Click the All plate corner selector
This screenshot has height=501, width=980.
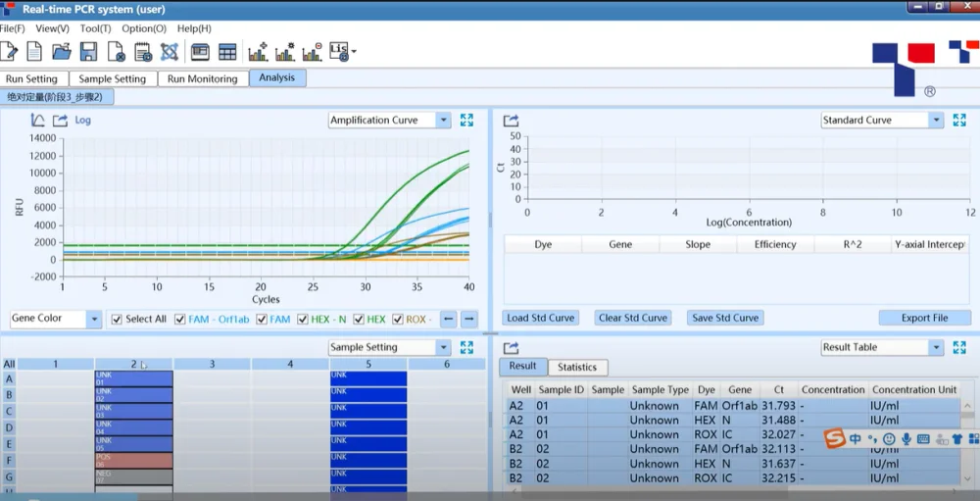tap(9, 364)
